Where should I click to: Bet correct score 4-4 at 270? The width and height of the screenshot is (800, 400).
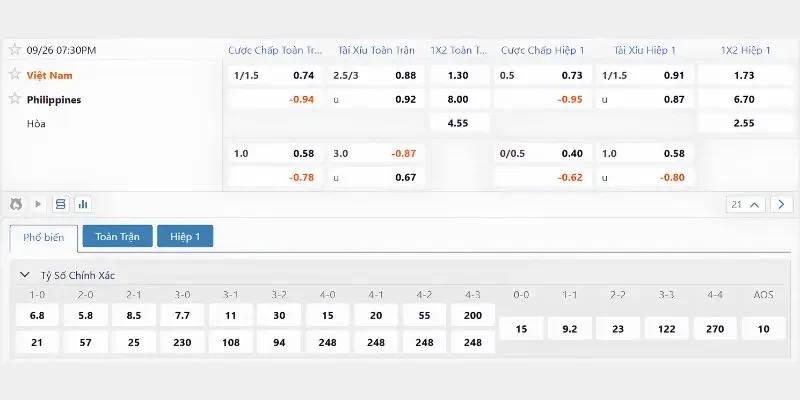point(715,329)
